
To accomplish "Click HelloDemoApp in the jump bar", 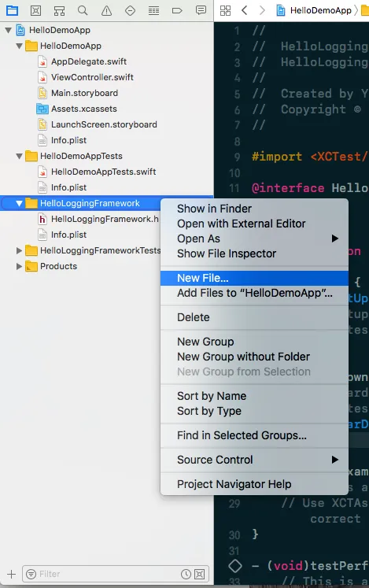I will pyautogui.click(x=321, y=10).
